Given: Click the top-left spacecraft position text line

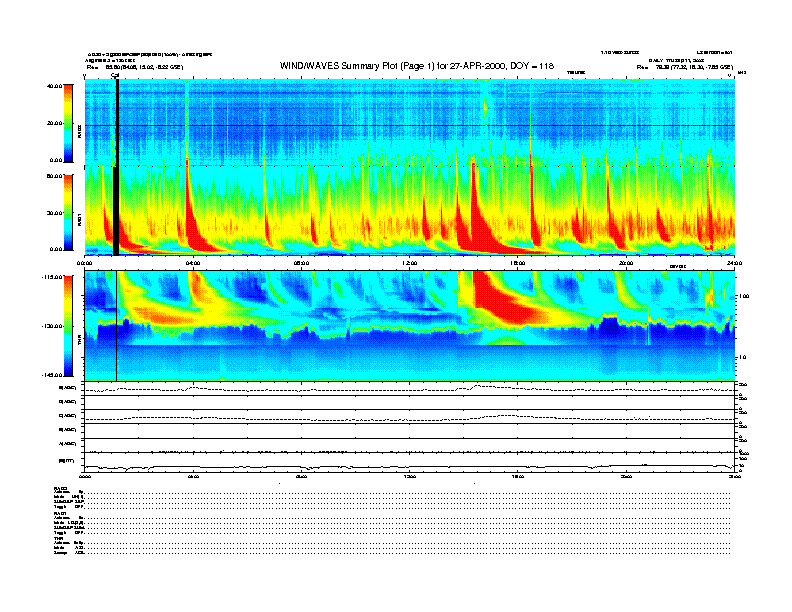Looking at the screenshot, I should coord(135,67).
